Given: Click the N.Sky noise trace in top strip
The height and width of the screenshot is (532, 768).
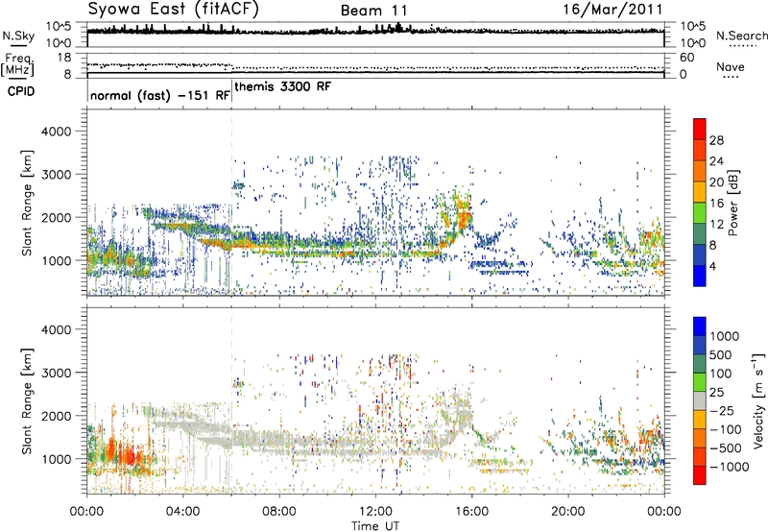Looking at the screenshot, I should [x=375, y=32].
